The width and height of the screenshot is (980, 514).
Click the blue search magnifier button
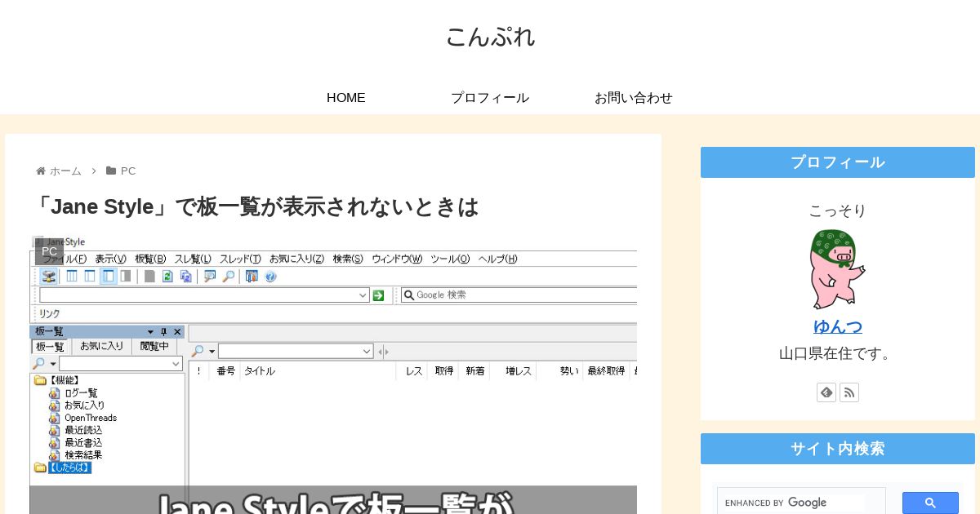(x=930, y=503)
